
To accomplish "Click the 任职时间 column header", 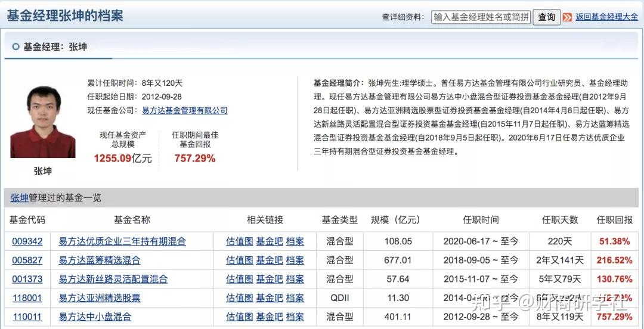I will point(481,220).
